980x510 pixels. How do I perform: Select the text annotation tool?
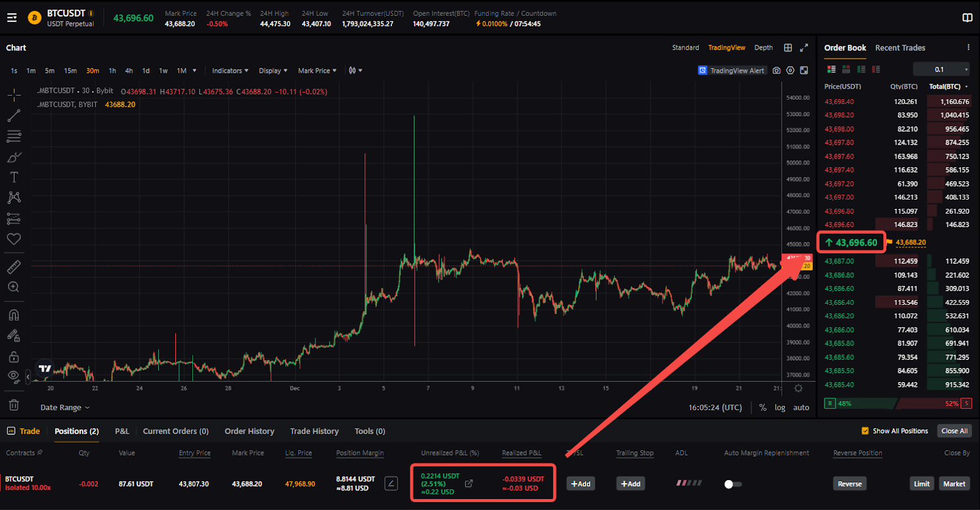click(14, 178)
